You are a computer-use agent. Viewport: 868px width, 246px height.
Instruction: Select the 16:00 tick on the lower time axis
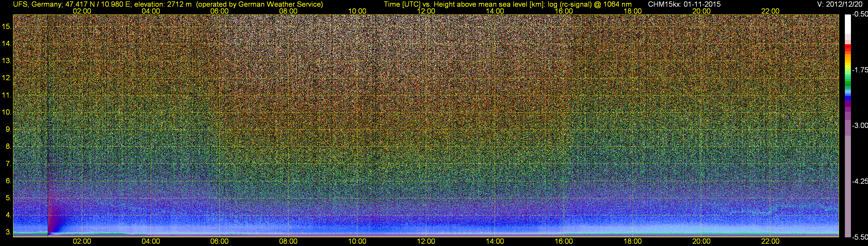click(564, 241)
